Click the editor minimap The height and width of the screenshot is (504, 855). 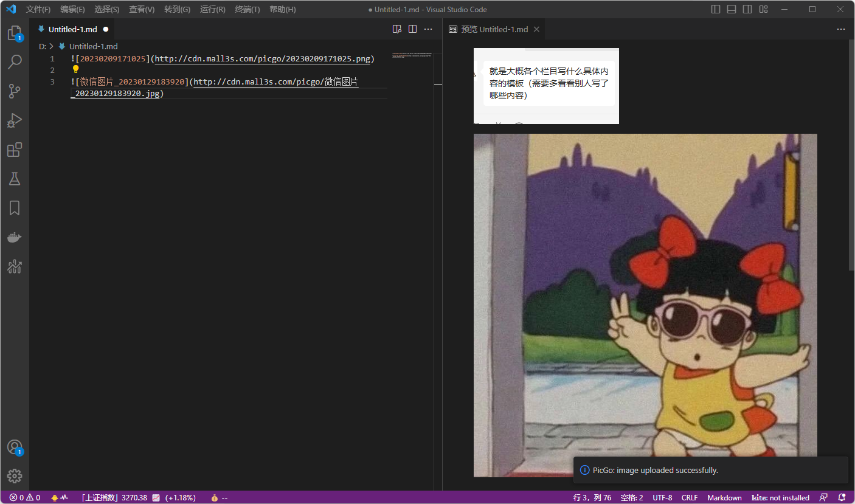tap(414, 57)
